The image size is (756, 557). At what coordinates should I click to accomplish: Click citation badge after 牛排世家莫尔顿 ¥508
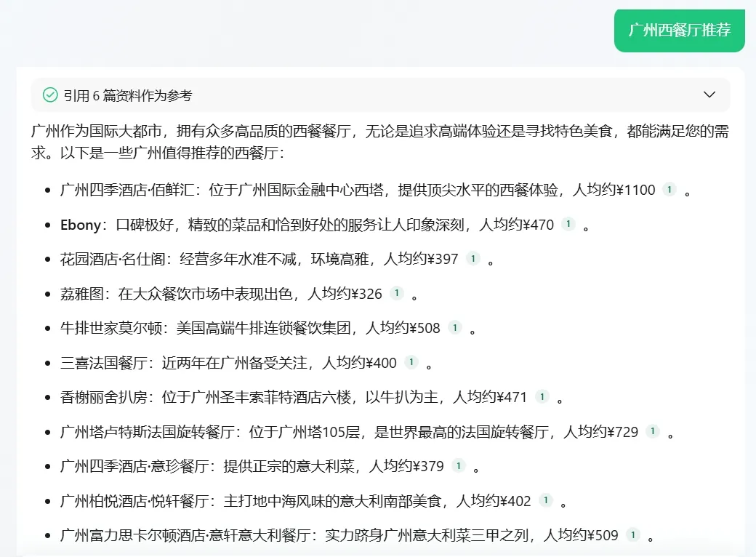(454, 328)
